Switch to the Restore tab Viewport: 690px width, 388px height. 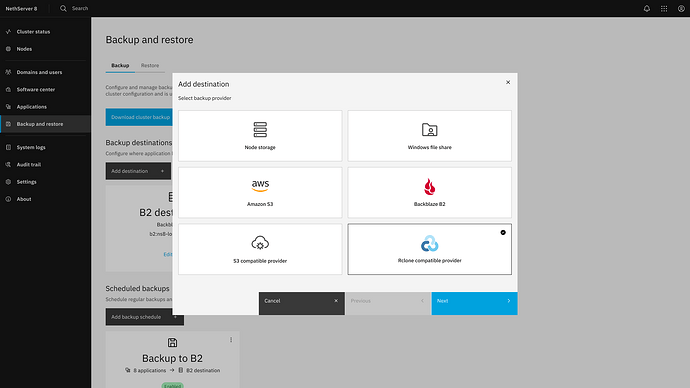[x=150, y=66]
